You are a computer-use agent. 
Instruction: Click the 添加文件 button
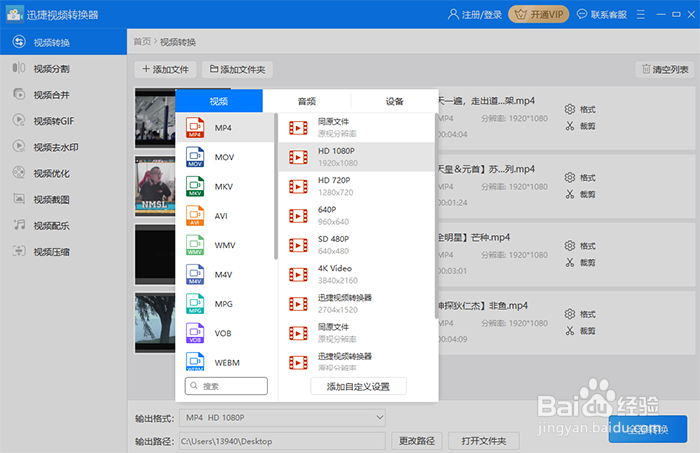[x=166, y=69]
